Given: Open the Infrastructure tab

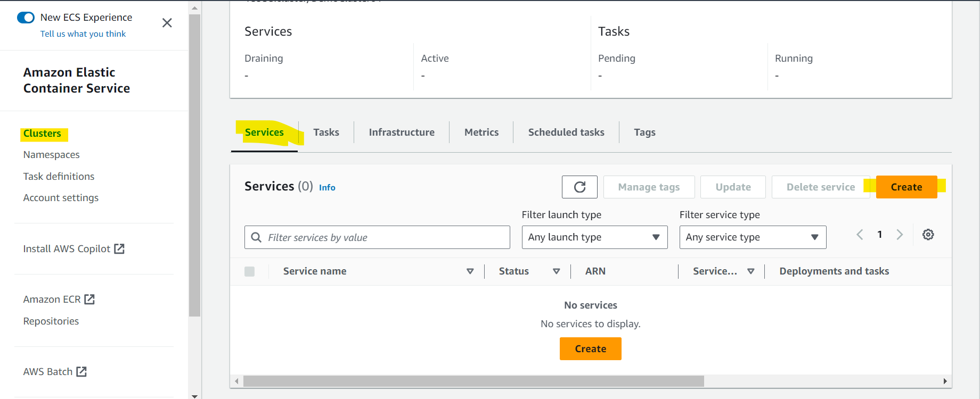Looking at the screenshot, I should point(402,132).
